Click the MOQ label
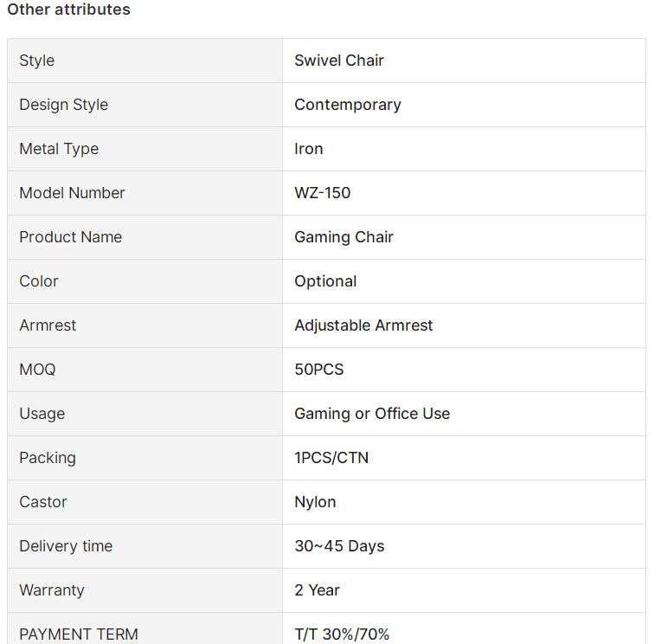 coord(37,370)
